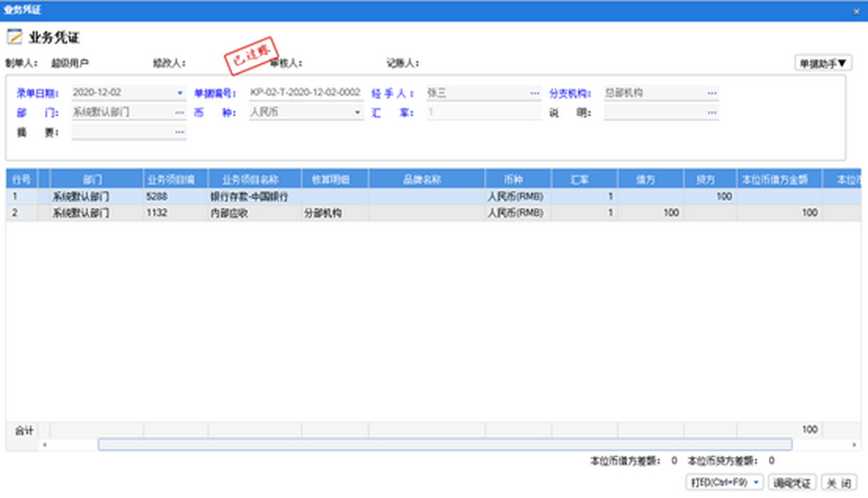The height and width of the screenshot is (498, 868).
Task: Click the right arrow of horizontal scrollbar
Action: pyautogui.click(x=854, y=445)
